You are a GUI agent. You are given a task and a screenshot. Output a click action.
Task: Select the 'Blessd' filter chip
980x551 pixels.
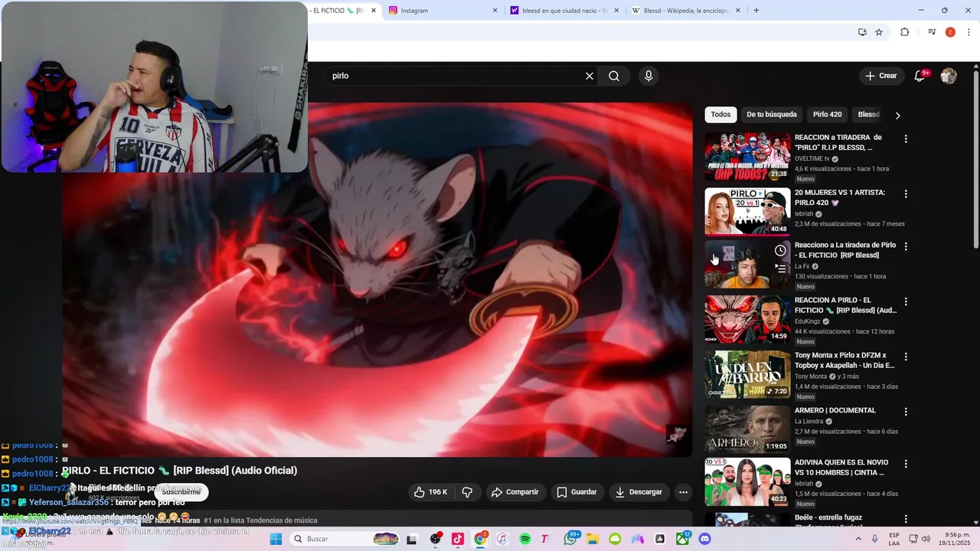pyautogui.click(x=869, y=115)
